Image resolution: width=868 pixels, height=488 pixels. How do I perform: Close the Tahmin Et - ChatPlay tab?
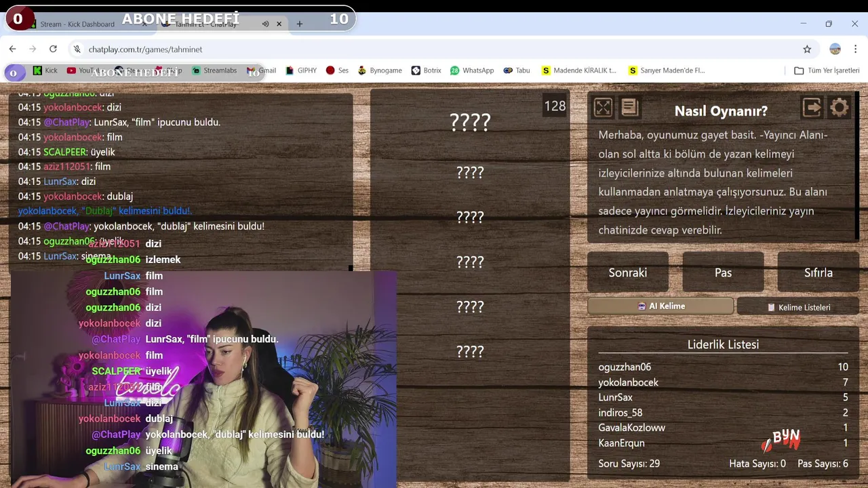(x=279, y=24)
